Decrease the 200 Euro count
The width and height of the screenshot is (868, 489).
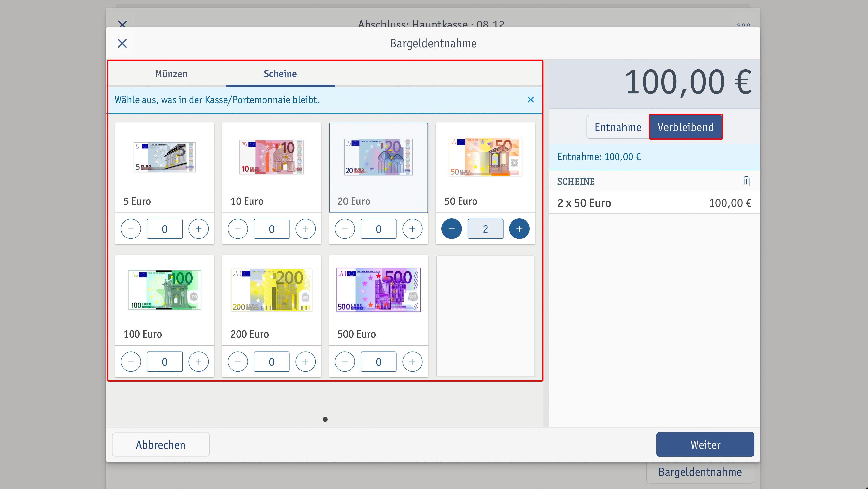tap(237, 362)
